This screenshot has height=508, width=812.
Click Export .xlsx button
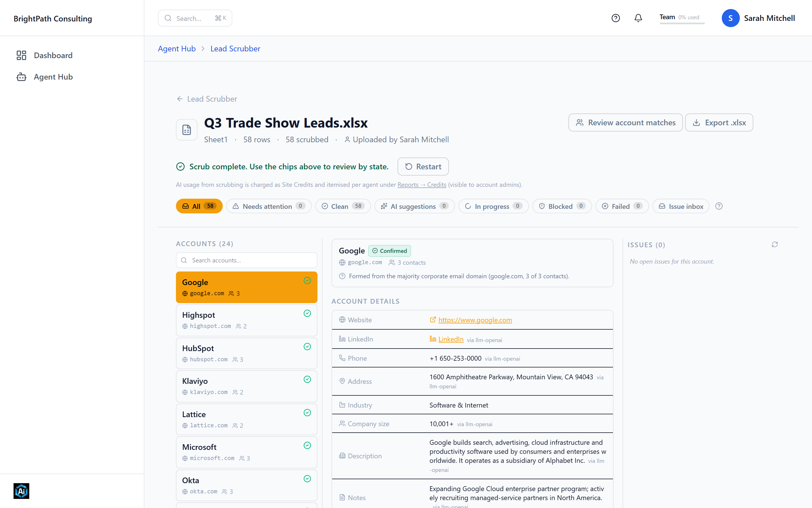click(x=719, y=123)
